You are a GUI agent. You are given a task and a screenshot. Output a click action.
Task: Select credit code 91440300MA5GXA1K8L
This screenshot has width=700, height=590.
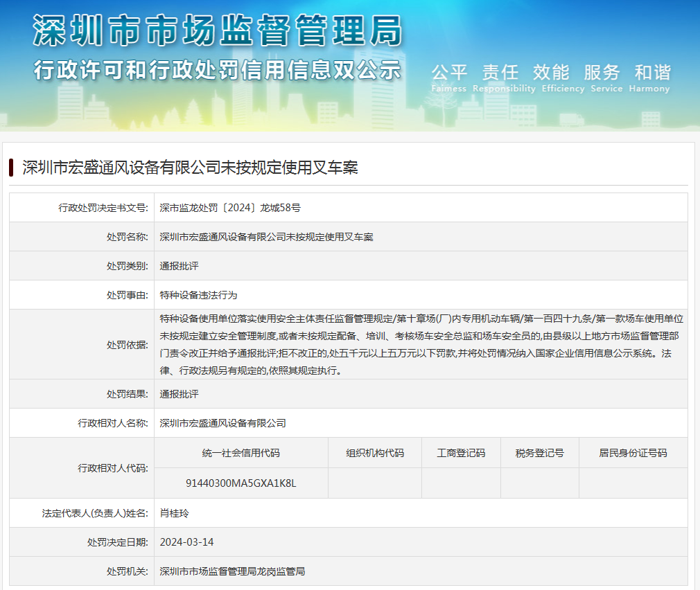tap(240, 483)
